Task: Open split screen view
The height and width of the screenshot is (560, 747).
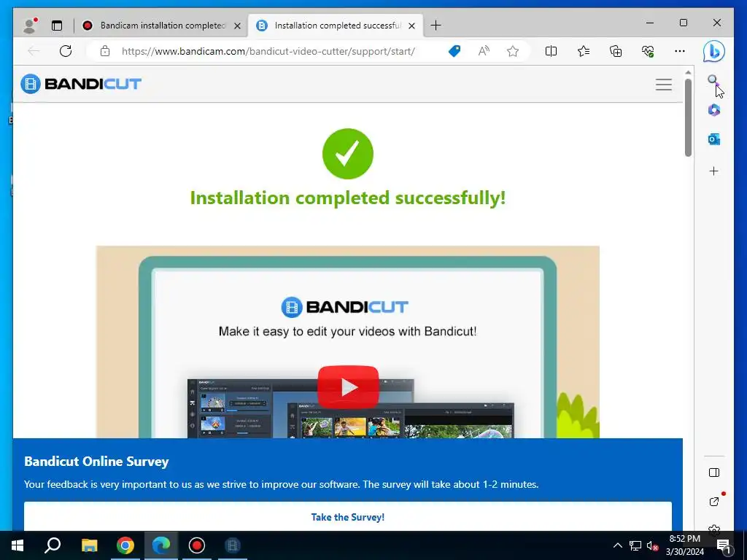Action: 551,51
